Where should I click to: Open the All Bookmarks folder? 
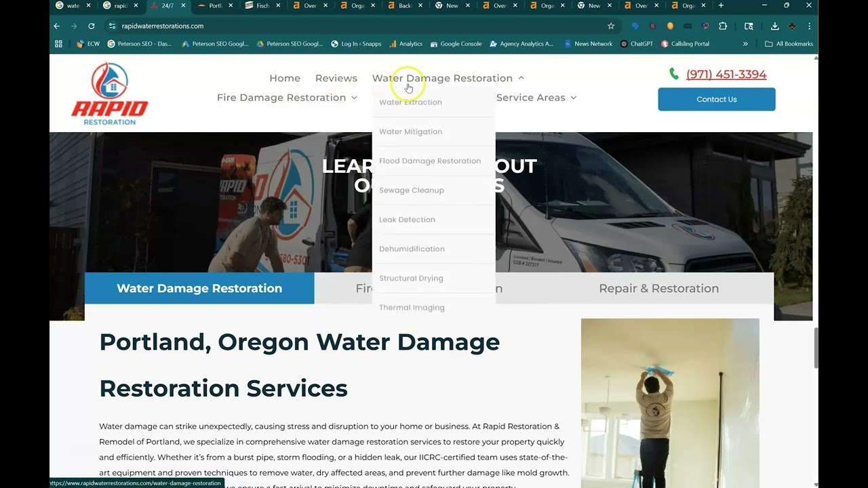[x=789, y=43]
